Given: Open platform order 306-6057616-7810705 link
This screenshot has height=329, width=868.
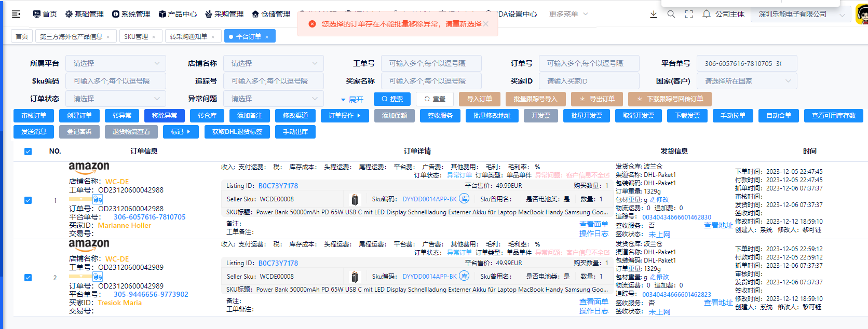Looking at the screenshot, I should coord(150,217).
